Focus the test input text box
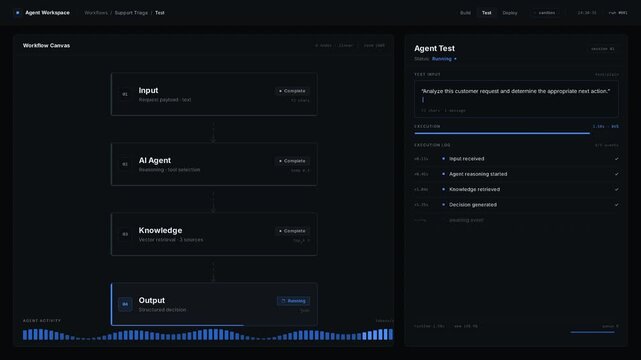This screenshot has width=641, height=360. click(516, 99)
